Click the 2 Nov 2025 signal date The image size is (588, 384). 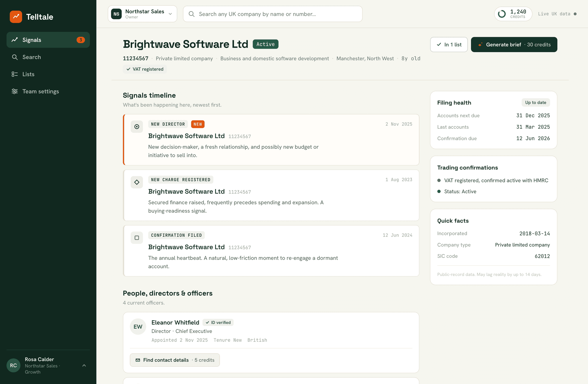399,124
